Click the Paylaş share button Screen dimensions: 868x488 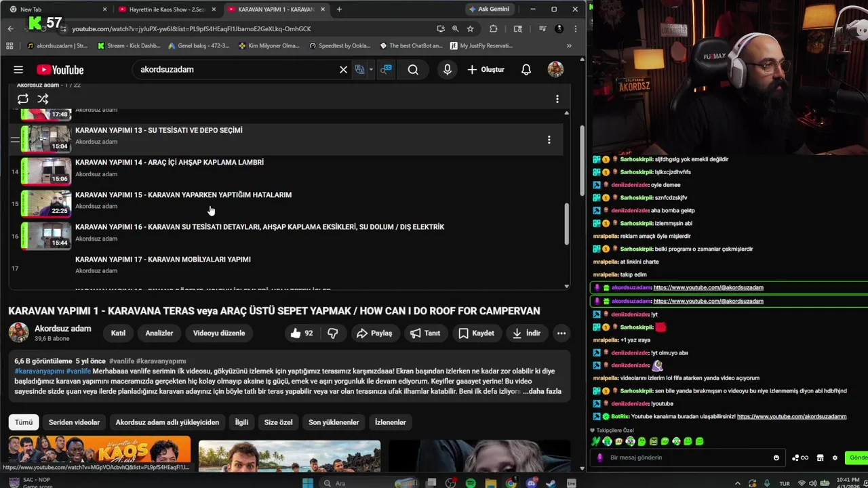(374, 333)
